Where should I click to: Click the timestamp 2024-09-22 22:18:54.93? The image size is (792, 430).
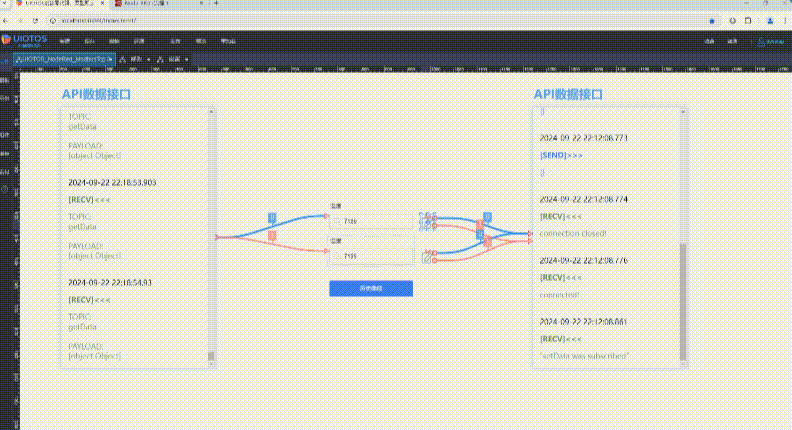(x=110, y=282)
